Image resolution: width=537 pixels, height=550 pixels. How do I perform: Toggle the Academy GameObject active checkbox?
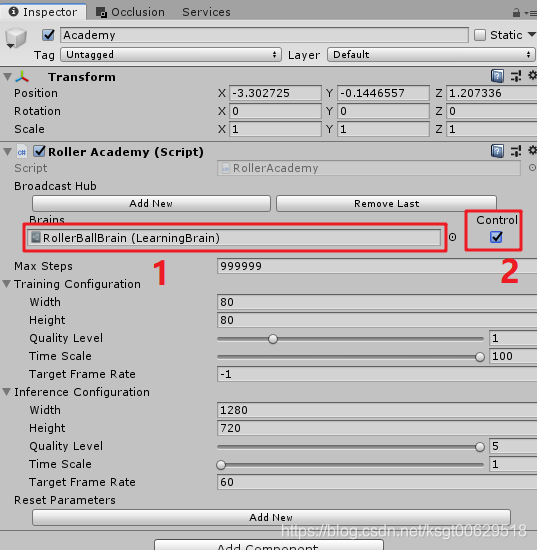click(x=48, y=35)
